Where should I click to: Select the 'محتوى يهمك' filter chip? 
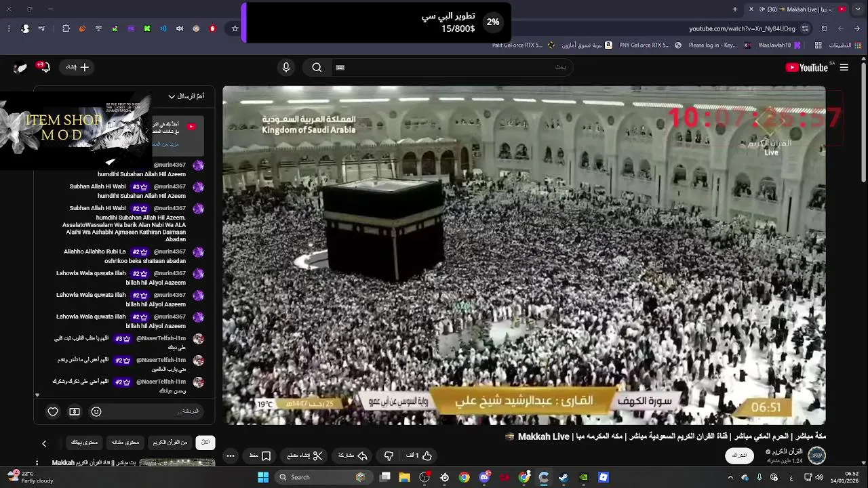click(x=85, y=443)
